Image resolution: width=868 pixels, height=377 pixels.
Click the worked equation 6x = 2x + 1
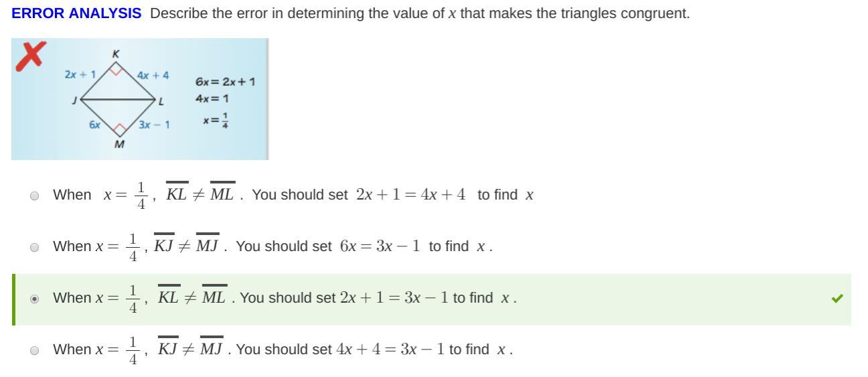pyautogui.click(x=225, y=82)
